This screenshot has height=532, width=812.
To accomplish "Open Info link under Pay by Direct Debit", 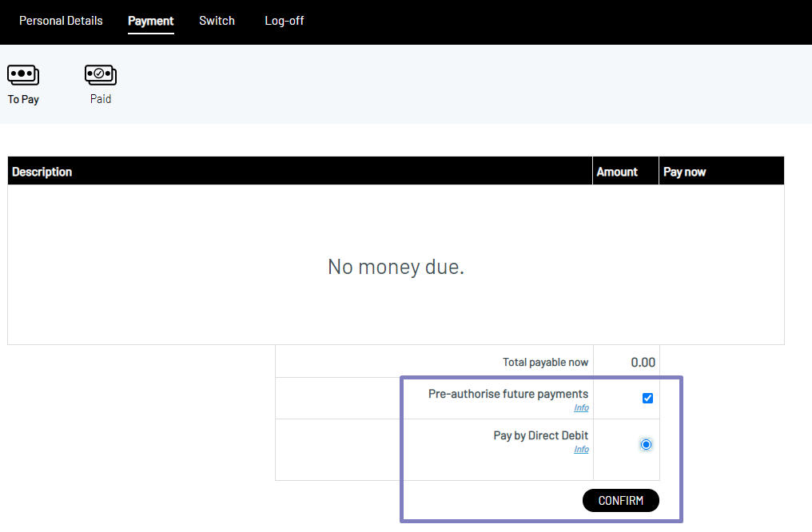I will tap(581, 450).
